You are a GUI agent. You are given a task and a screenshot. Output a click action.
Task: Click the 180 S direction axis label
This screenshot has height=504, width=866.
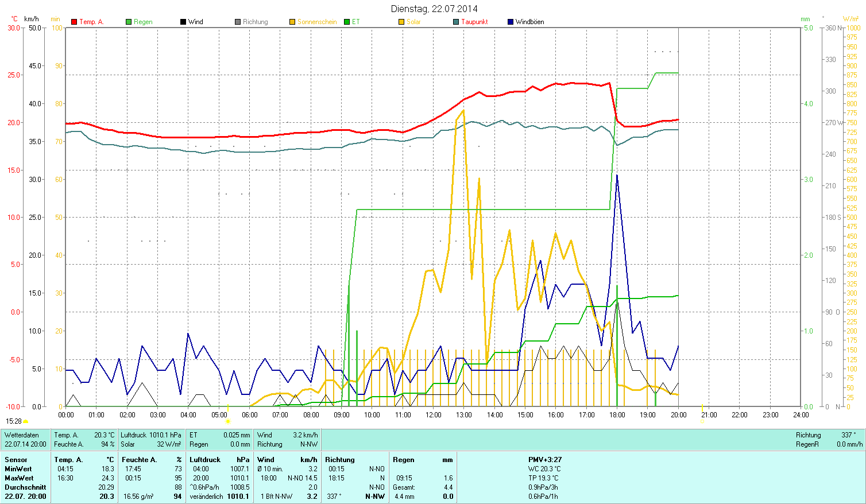point(833,218)
